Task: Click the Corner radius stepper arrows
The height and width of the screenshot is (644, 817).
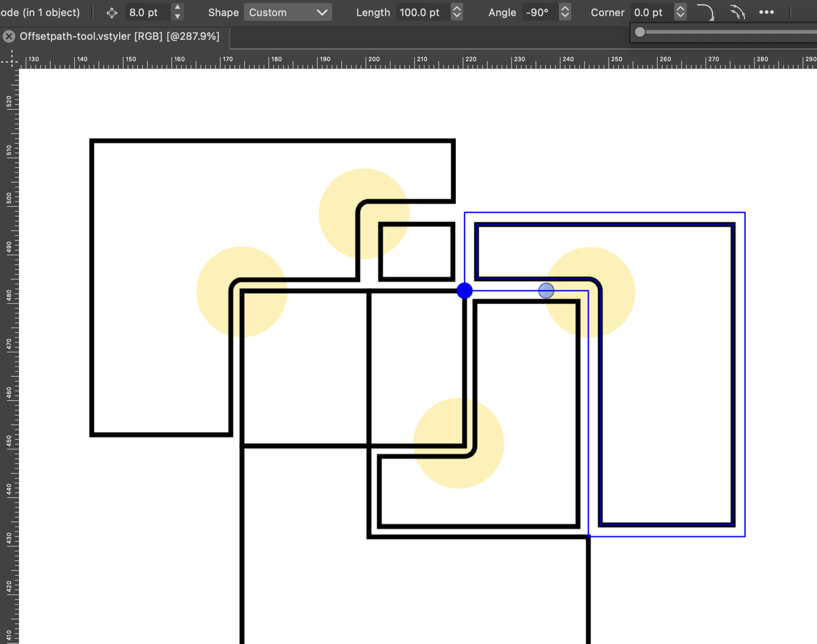Action: tap(680, 12)
